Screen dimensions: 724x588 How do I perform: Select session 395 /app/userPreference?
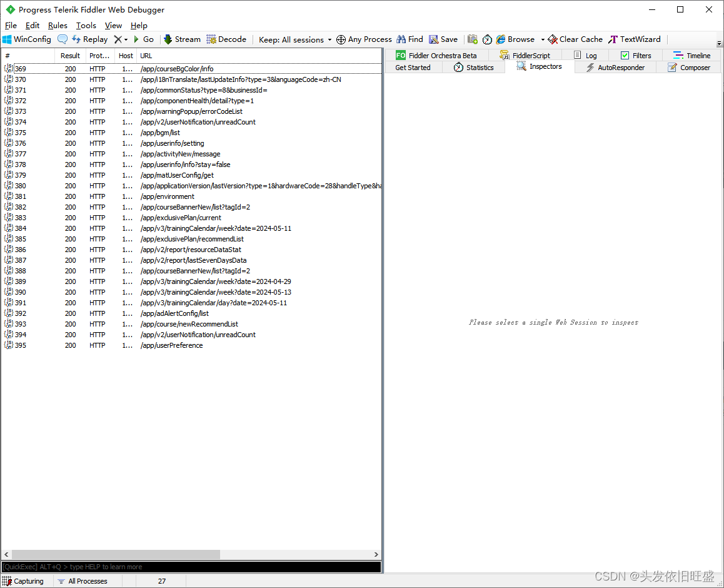(191, 345)
